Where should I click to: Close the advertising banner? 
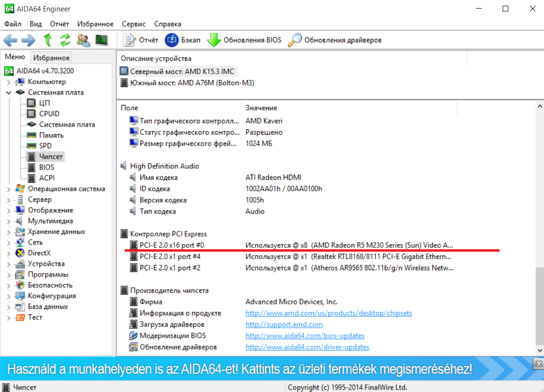538,363
